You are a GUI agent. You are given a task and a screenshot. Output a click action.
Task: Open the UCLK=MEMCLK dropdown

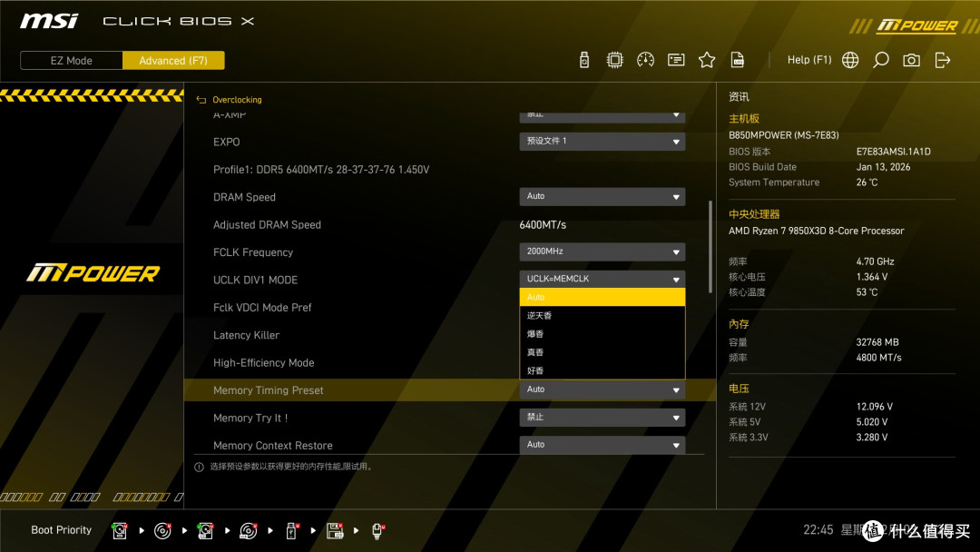tap(602, 279)
